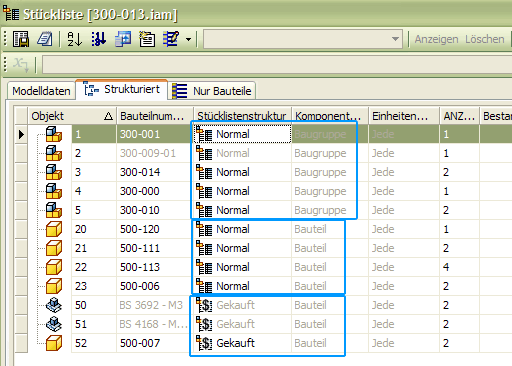Click the content center part icon in row 50
Screen dimensions: 512x366
[54, 305]
